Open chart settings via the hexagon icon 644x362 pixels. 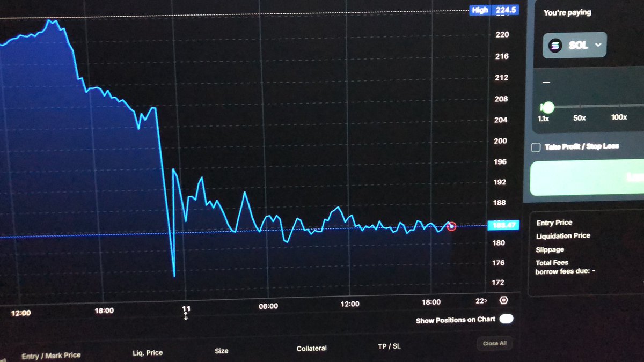pyautogui.click(x=503, y=300)
